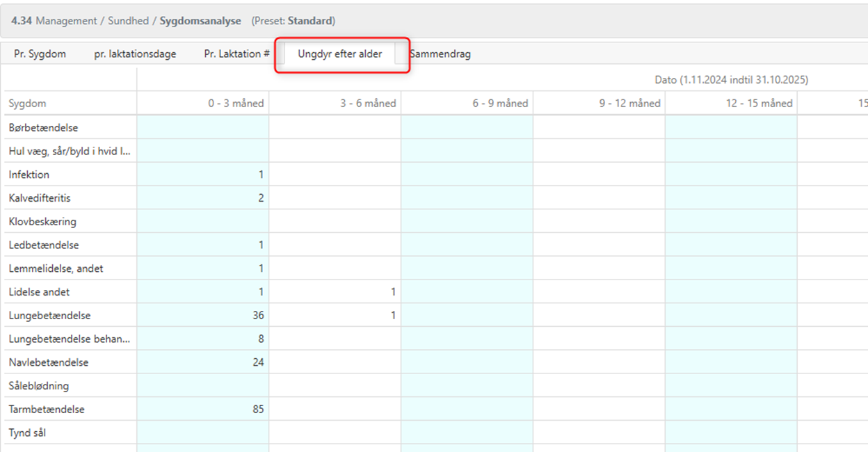Open the pr. laktationsdage tab
The height and width of the screenshot is (452, 868).
point(135,54)
